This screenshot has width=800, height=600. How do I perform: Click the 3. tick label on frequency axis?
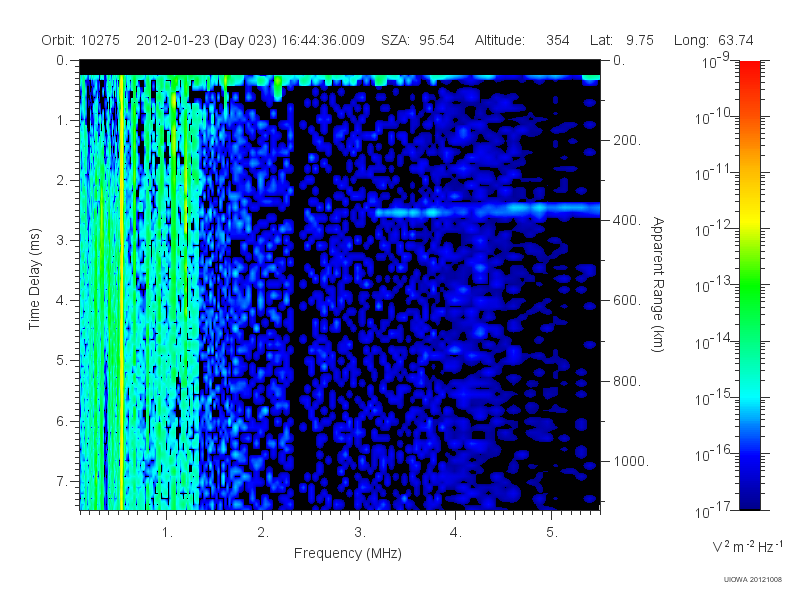coord(360,533)
